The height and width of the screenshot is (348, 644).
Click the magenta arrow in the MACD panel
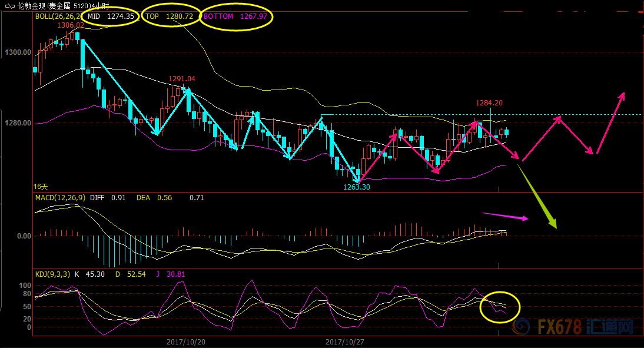click(x=505, y=216)
